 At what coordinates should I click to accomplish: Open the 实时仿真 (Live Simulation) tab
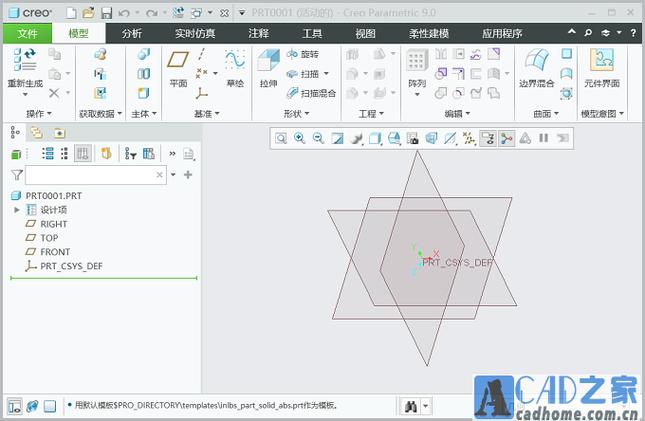pos(195,33)
